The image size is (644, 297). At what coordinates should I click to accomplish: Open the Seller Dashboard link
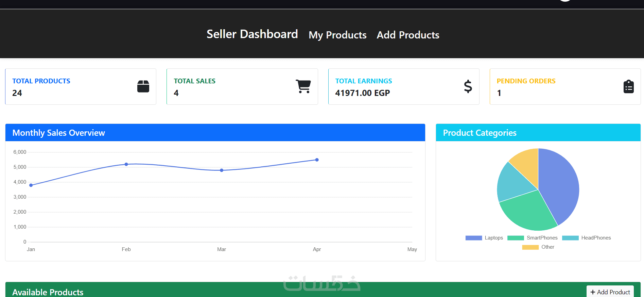(x=252, y=34)
